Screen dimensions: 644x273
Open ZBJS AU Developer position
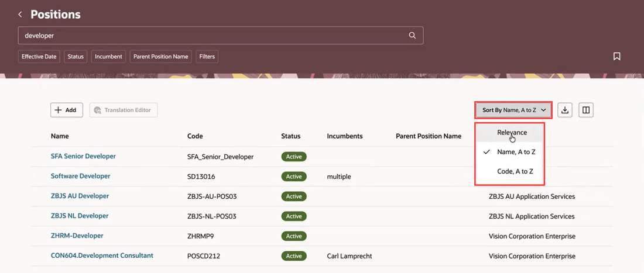click(80, 196)
